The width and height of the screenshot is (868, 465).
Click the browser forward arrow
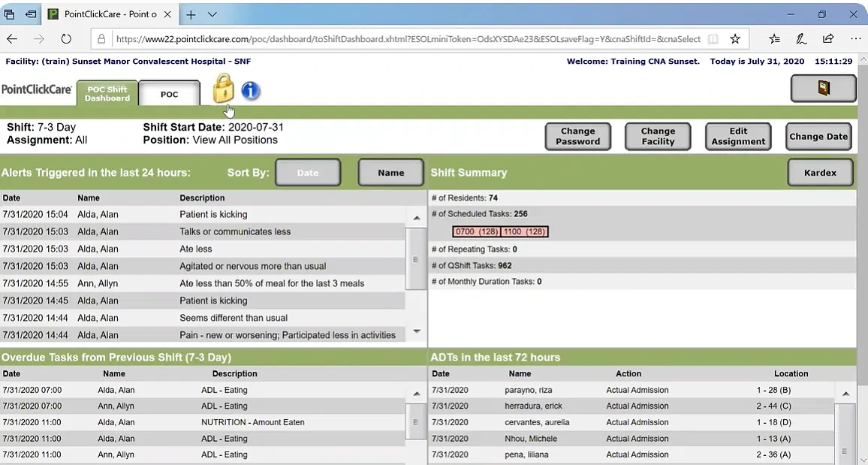point(39,39)
